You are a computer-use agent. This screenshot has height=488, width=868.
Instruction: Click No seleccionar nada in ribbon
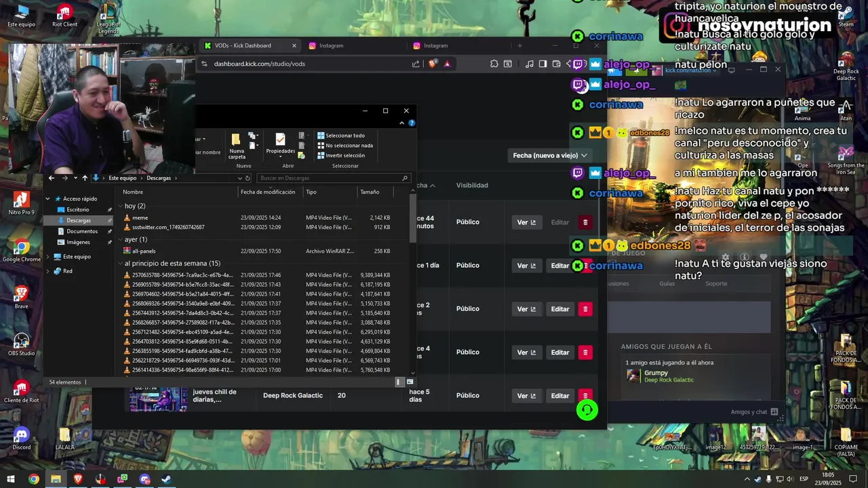pos(345,145)
